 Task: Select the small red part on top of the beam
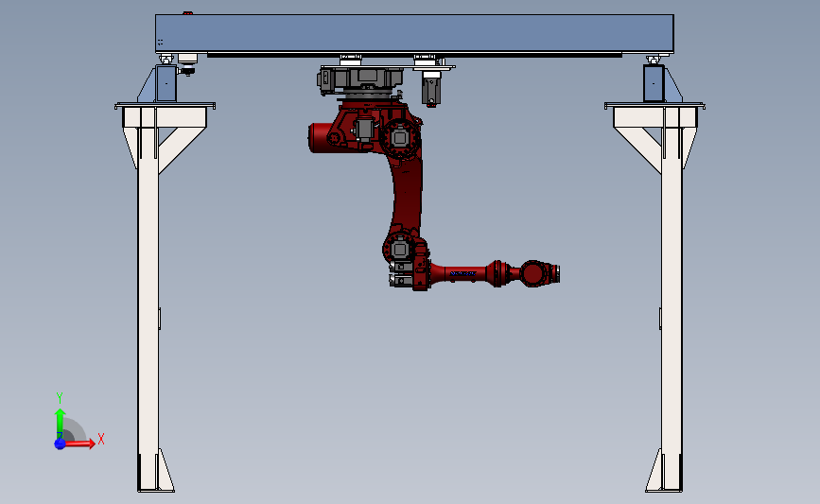(x=188, y=13)
